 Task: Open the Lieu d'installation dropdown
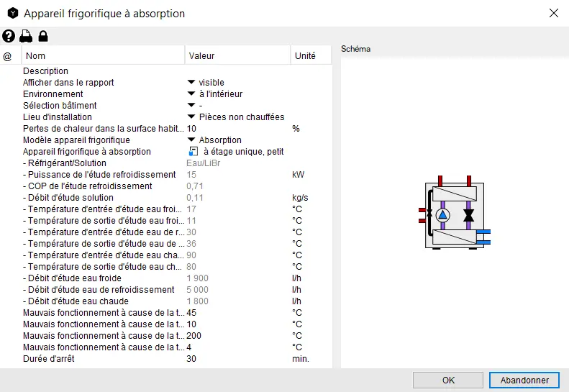pyautogui.click(x=191, y=117)
